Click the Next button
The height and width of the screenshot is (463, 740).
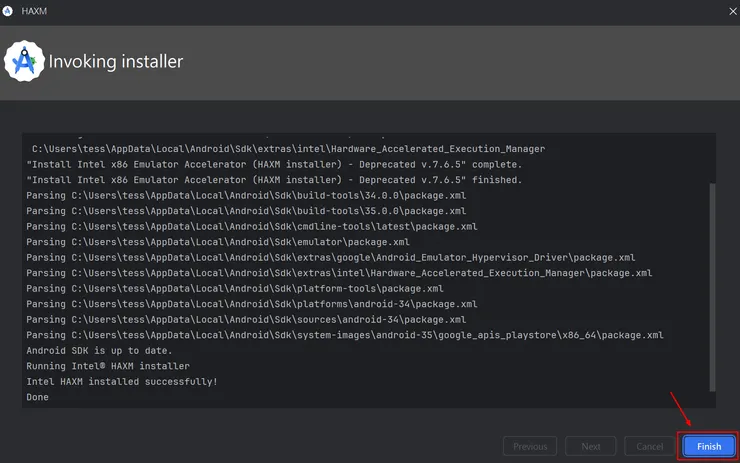click(x=590, y=446)
